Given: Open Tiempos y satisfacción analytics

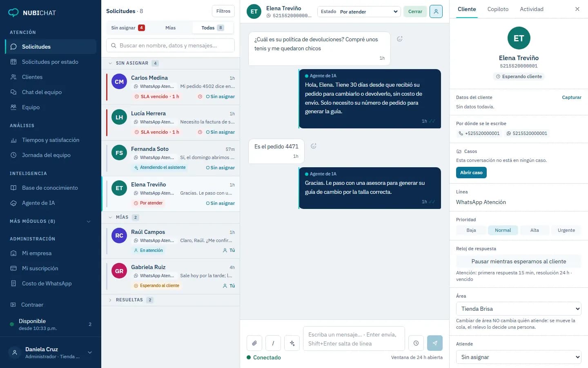Looking at the screenshot, I should (x=51, y=140).
